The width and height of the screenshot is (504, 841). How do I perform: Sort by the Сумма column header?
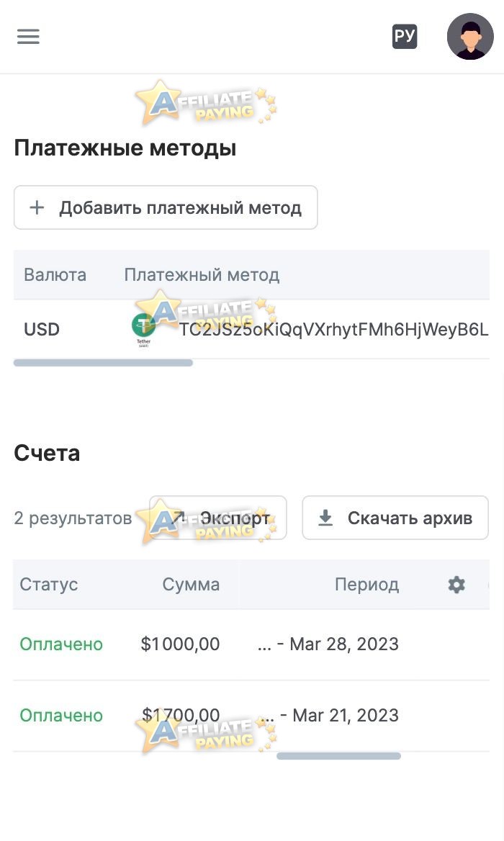coord(191,585)
